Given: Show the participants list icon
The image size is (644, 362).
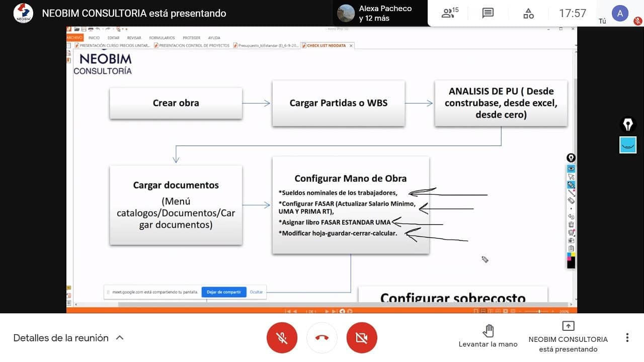Looking at the screenshot, I should 450,13.
